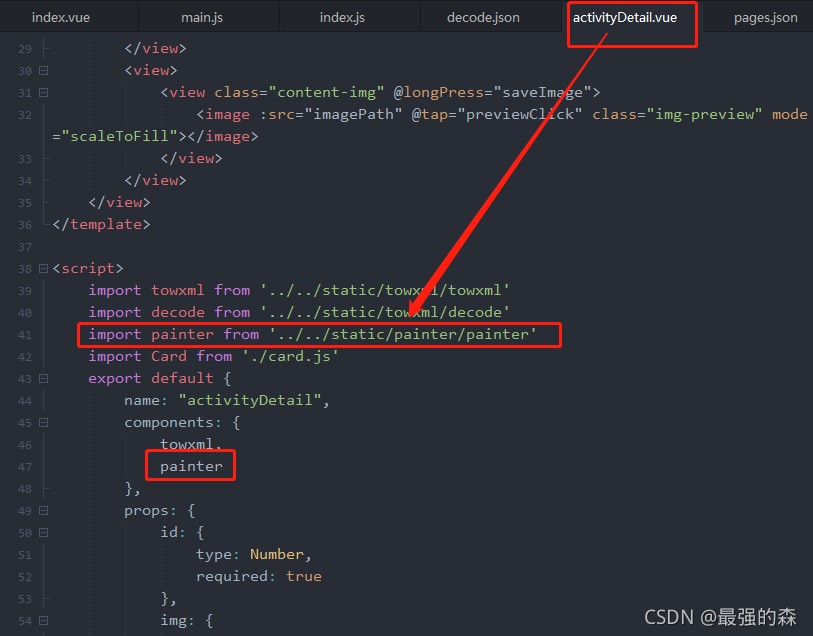Screen dimensions: 813x636
Task: Click 'painter' in the components list
Action: (x=191, y=467)
